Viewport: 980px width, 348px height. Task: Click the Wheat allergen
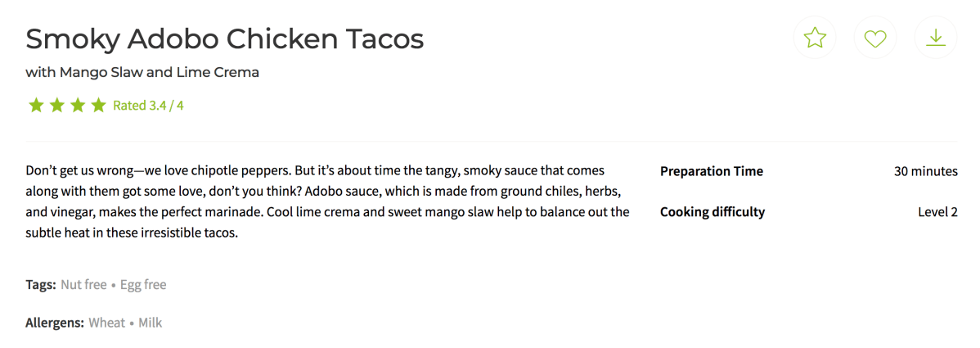[x=106, y=323]
